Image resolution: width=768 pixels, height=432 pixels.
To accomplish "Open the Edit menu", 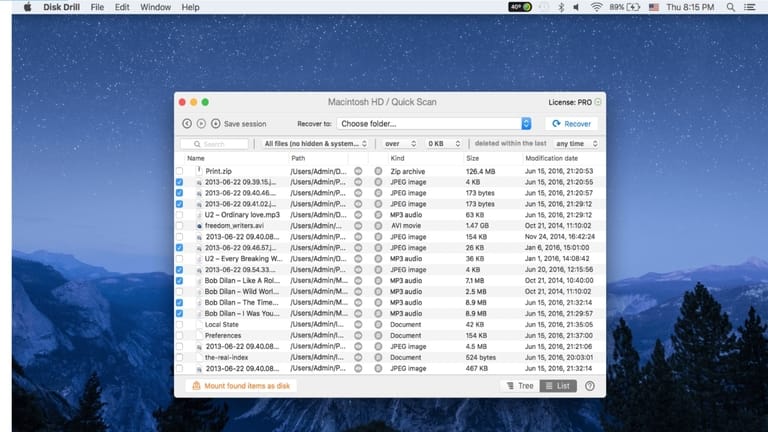I will click(x=122, y=7).
